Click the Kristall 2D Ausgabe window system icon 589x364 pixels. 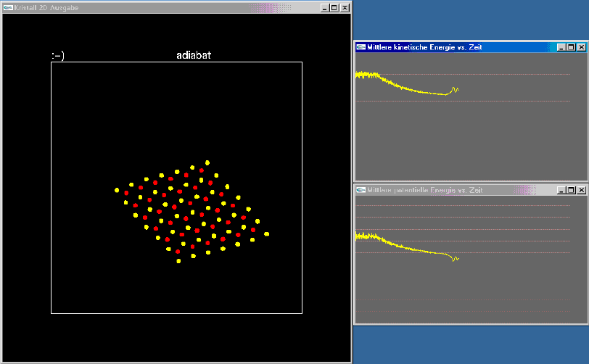tap(8, 7)
